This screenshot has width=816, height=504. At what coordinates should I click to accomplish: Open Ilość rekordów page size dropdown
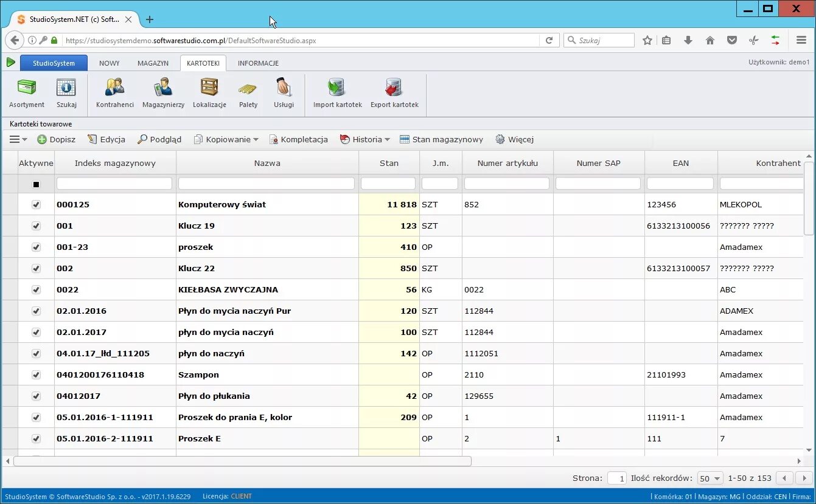(710, 478)
